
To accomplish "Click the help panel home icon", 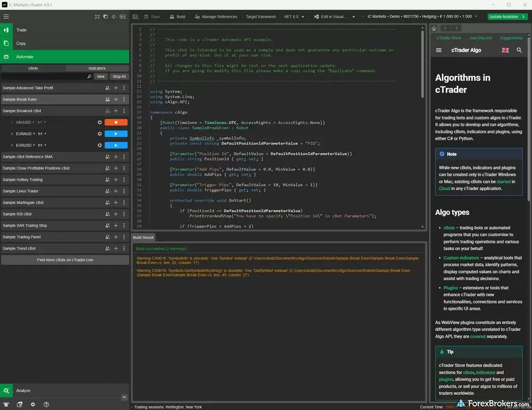I will click(434, 28).
